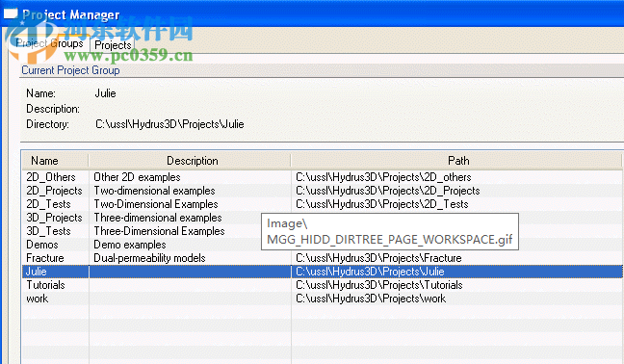Click description 'Three-Dimensional Examples' of 3D_Tests
The height and width of the screenshot is (364, 624).
pyautogui.click(x=159, y=231)
